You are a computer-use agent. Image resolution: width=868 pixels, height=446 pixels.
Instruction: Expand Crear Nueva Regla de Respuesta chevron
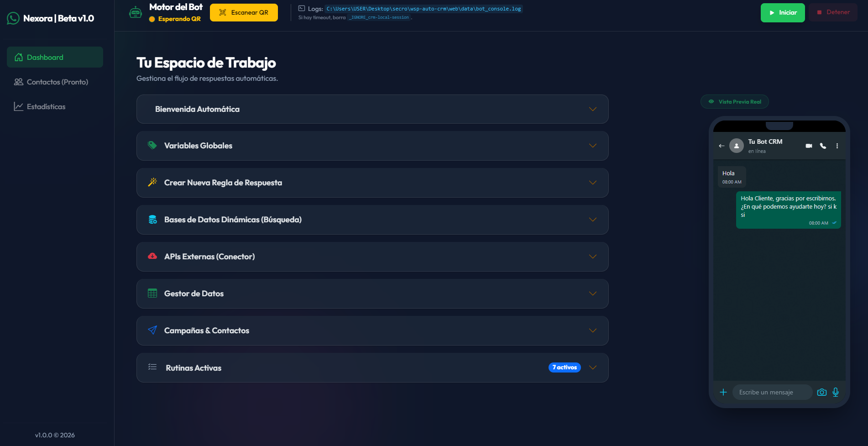pyautogui.click(x=593, y=183)
